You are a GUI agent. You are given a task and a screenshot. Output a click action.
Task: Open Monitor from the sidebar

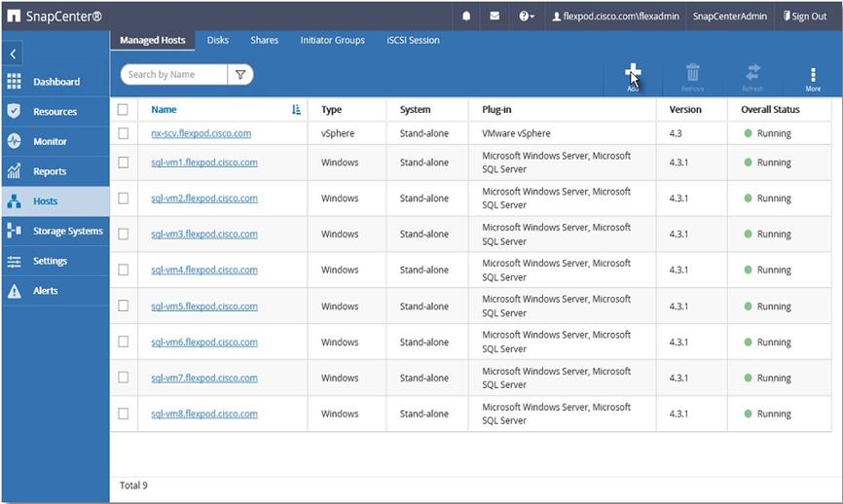pos(55,141)
